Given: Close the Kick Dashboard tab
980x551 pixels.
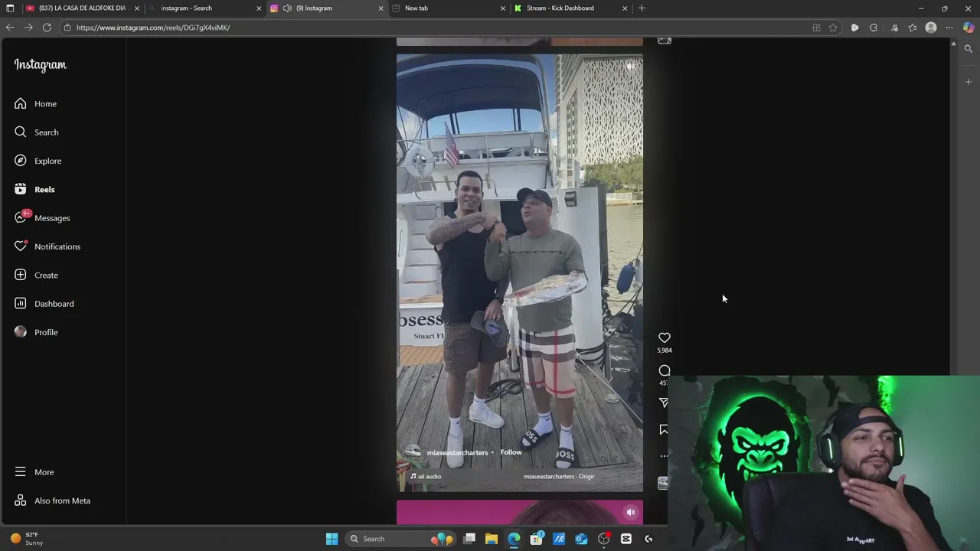Looking at the screenshot, I should click(625, 8).
